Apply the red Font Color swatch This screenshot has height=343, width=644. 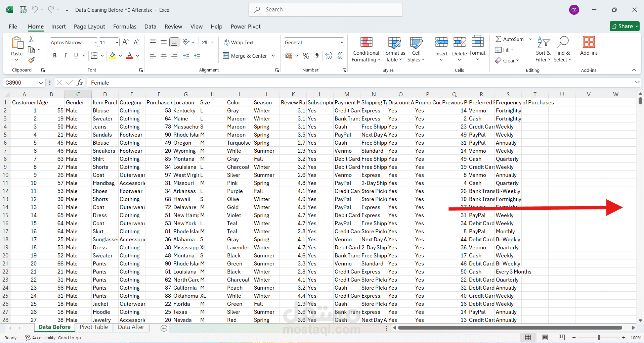coord(130,56)
